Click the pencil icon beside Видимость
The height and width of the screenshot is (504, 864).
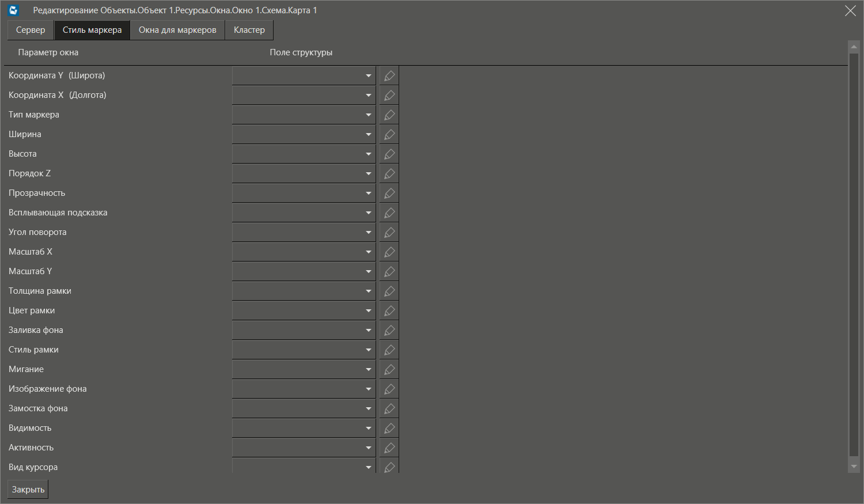click(x=389, y=429)
